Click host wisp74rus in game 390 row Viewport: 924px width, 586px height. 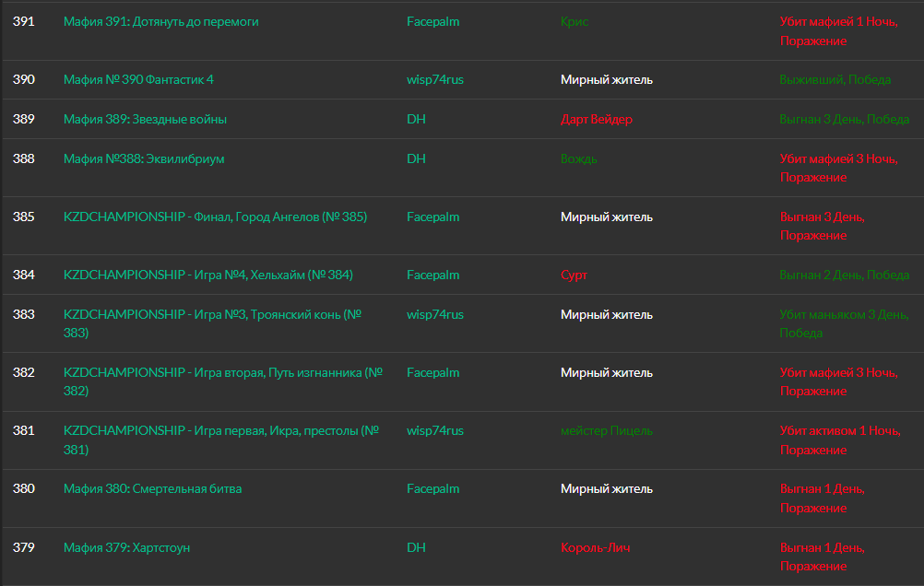434,79
